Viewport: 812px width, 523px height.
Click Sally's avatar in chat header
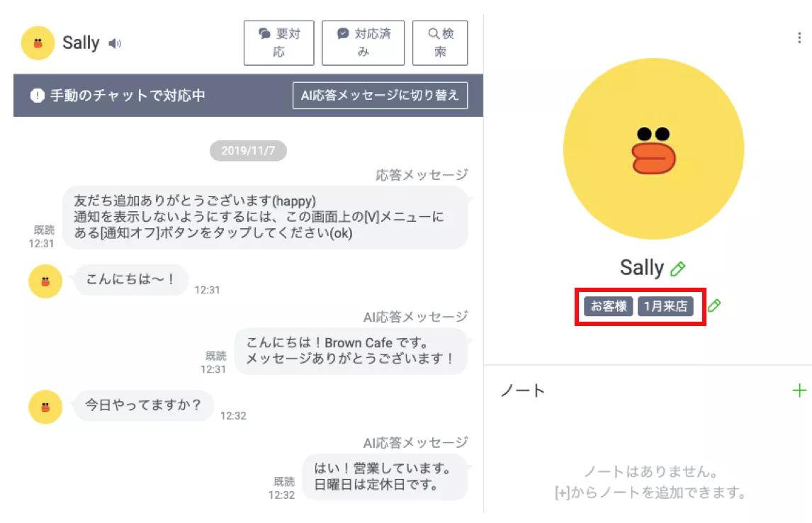[x=38, y=43]
